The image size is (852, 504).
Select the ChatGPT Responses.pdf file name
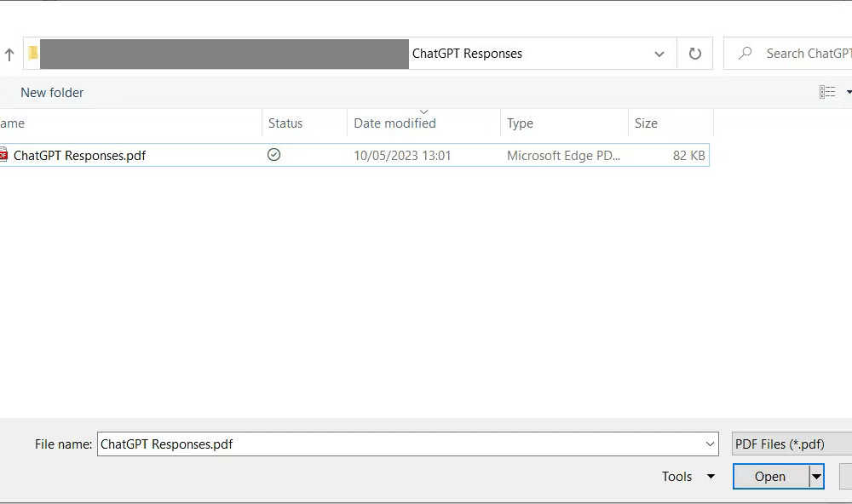coord(79,155)
